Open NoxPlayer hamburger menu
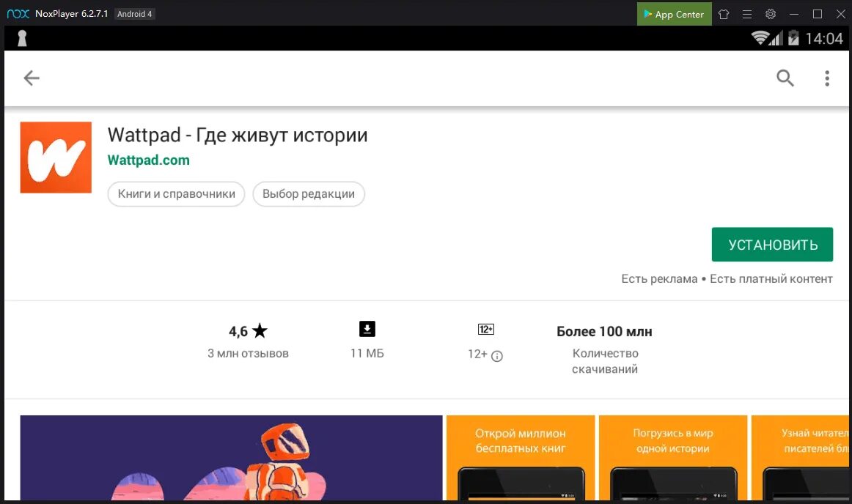Image resolution: width=852 pixels, height=504 pixels. pos(747,14)
